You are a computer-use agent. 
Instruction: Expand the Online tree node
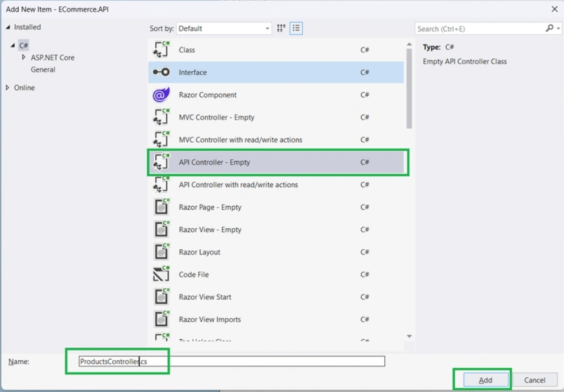7,88
